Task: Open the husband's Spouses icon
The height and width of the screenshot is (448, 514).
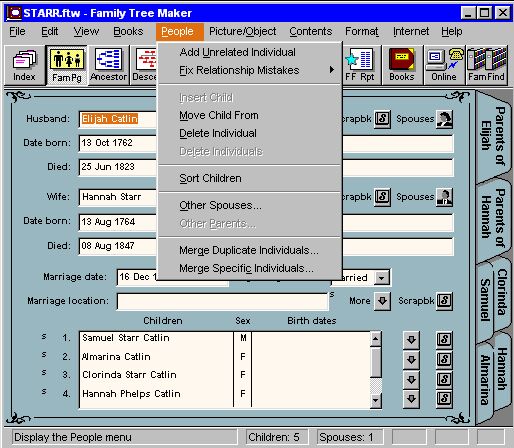Action: coord(445,119)
